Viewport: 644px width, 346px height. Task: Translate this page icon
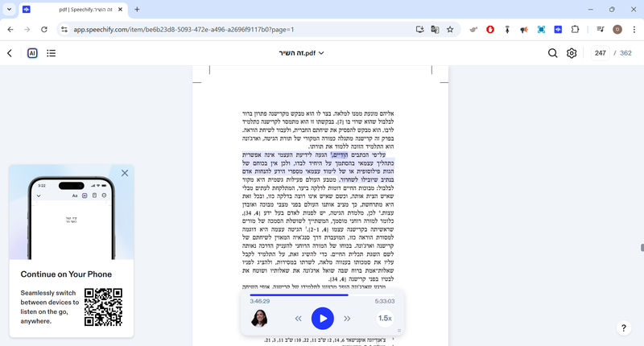click(x=435, y=30)
